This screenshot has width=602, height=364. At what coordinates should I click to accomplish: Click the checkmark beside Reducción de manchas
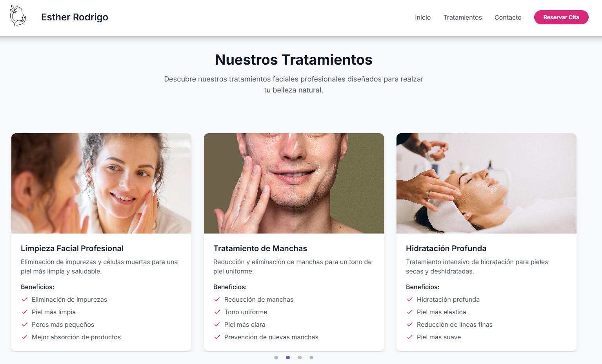(218, 299)
